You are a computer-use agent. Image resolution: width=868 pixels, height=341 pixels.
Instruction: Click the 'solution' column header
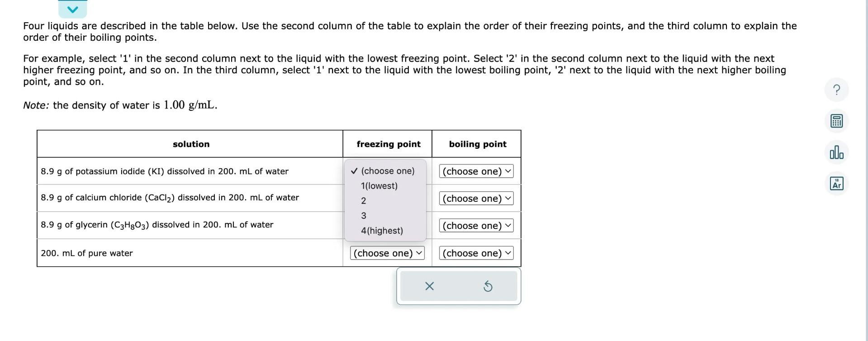click(x=190, y=144)
